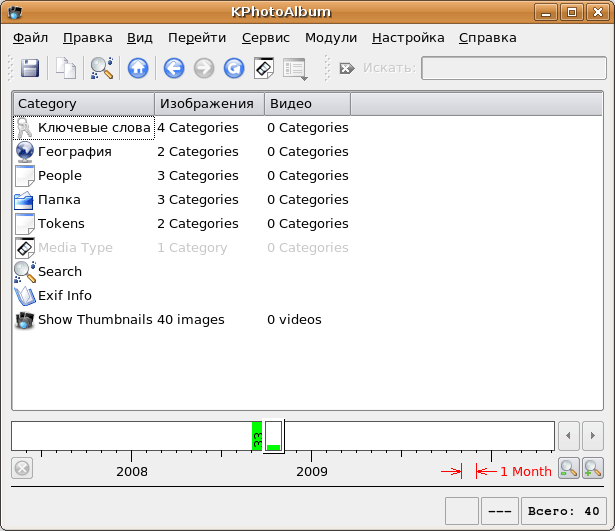Image resolution: width=615 pixels, height=531 pixels.
Task: Click the cancel selection round X button
Action: click(22, 468)
